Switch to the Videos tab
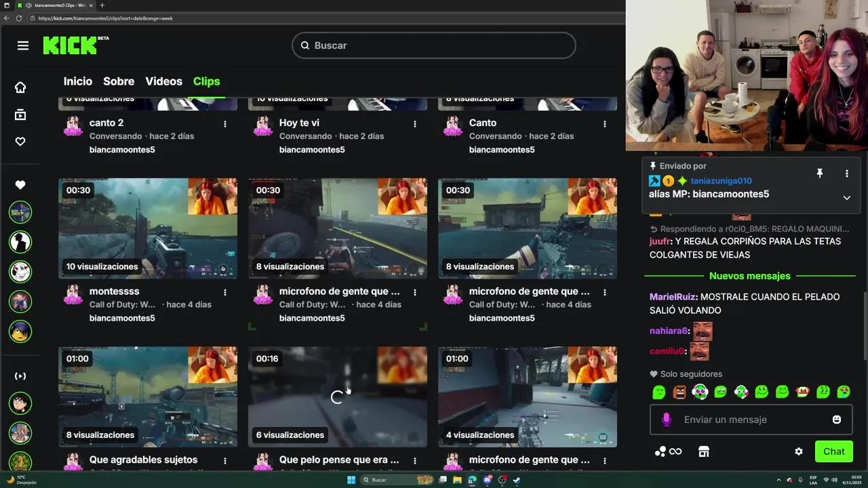The height and width of the screenshot is (488, 868). point(163,81)
